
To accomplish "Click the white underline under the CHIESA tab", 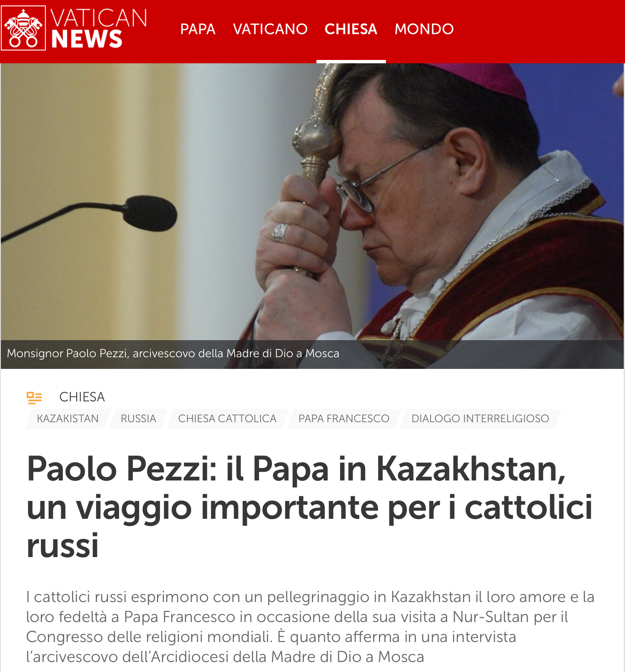I will coord(351,62).
